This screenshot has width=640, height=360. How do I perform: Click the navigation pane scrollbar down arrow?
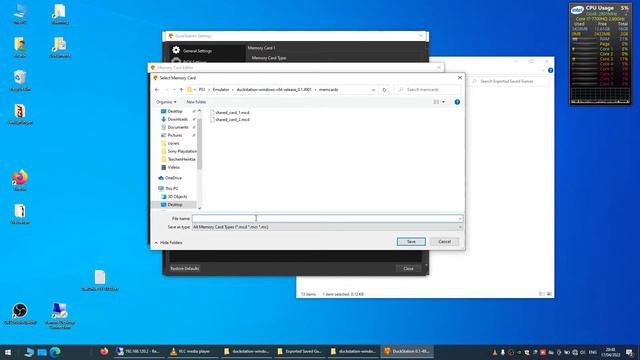[199, 208]
